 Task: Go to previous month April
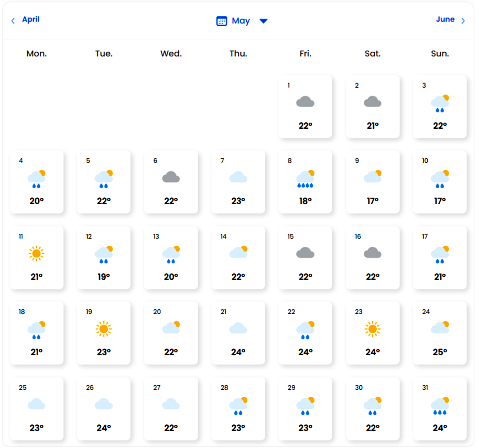[30, 20]
